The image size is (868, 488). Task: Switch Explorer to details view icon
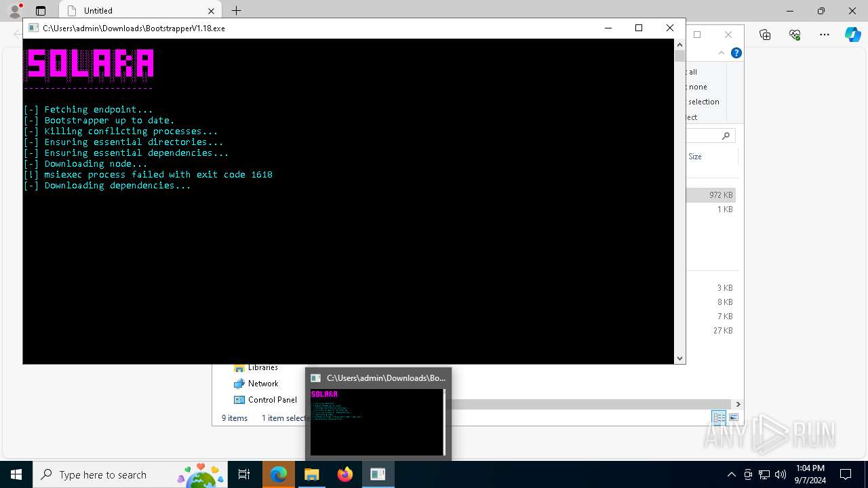pos(719,418)
